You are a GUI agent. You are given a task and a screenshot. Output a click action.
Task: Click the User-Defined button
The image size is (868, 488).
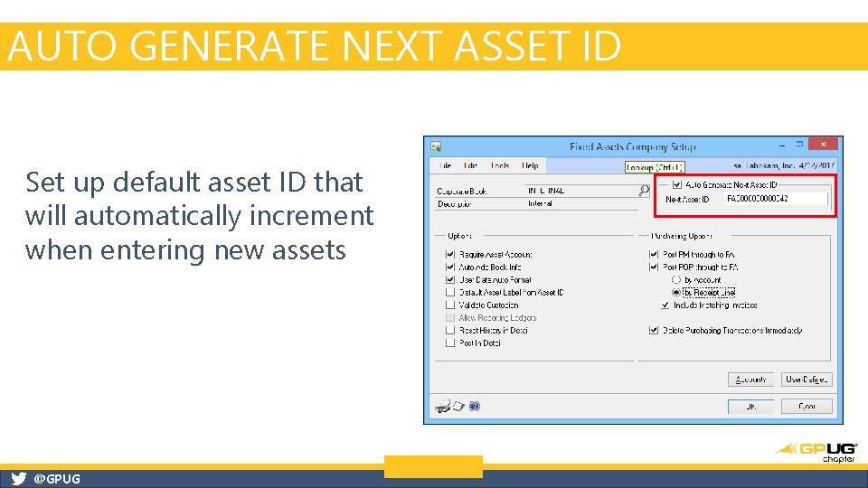point(807,380)
